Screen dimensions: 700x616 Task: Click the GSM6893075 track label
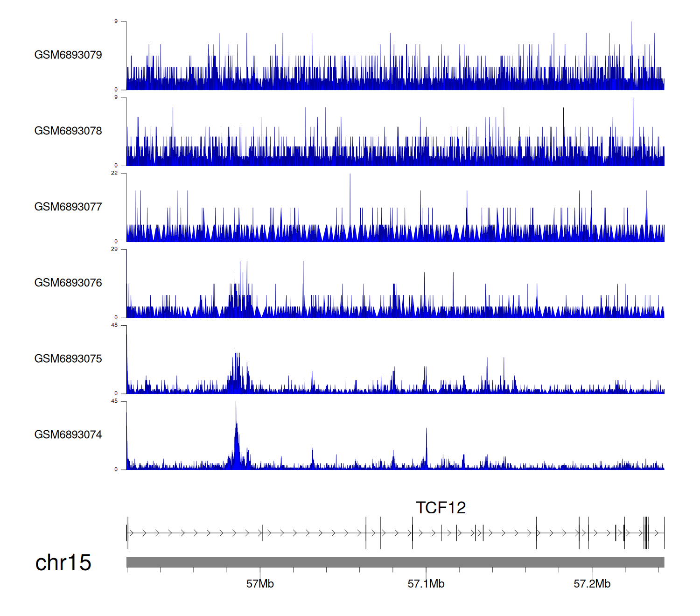(68, 359)
